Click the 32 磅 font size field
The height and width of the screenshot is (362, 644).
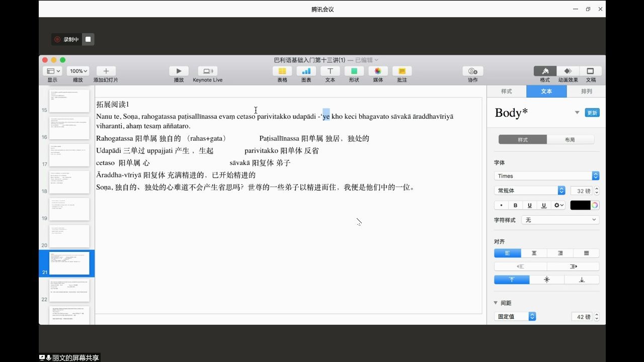click(581, 191)
